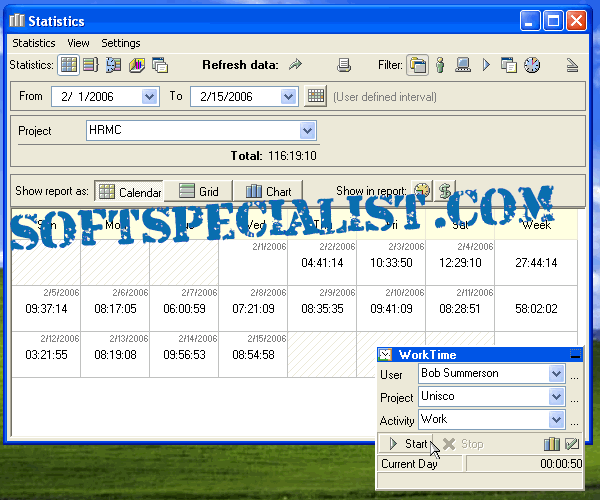Image resolution: width=600 pixels, height=500 pixels.
Task: Select the 2/9/2006 calendar cell
Action: [321, 310]
